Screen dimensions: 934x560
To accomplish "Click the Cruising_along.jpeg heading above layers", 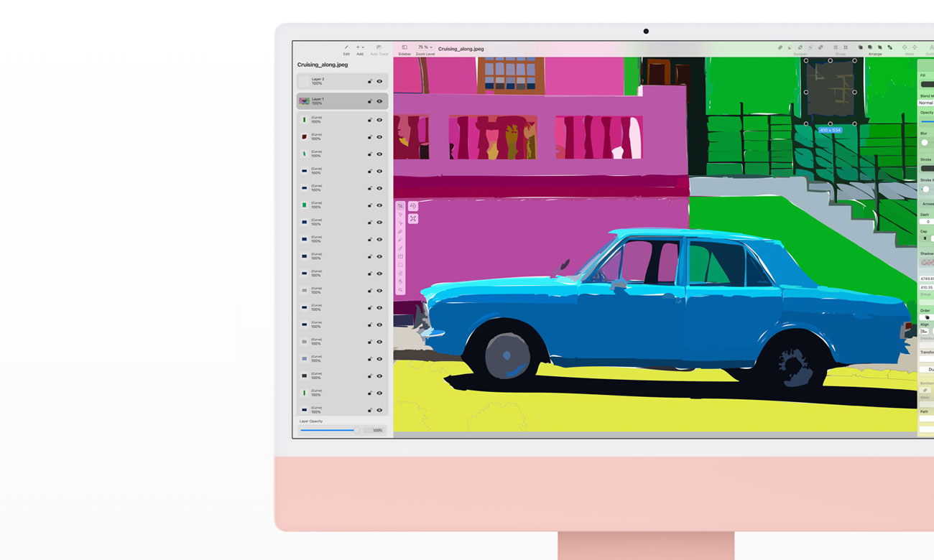I will 323,65.
